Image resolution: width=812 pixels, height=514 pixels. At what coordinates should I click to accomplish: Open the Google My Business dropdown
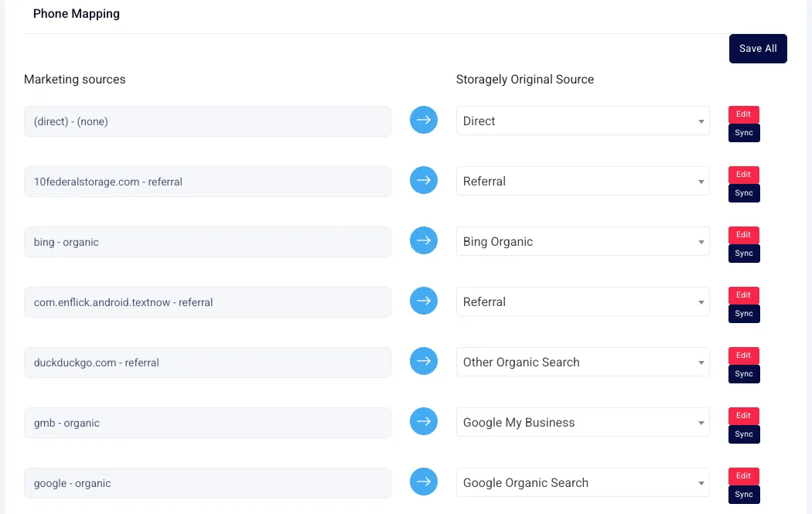(582, 422)
